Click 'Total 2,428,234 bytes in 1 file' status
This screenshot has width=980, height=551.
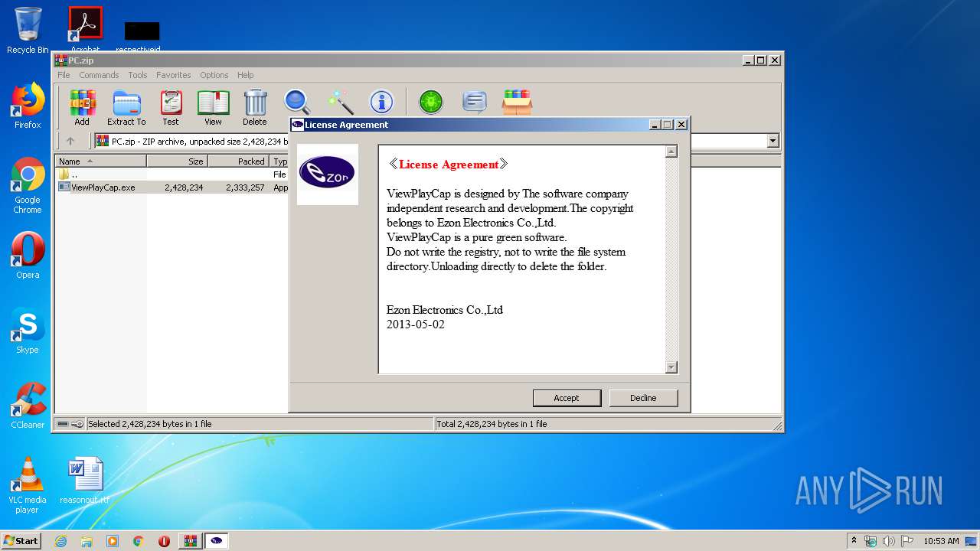[492, 424]
